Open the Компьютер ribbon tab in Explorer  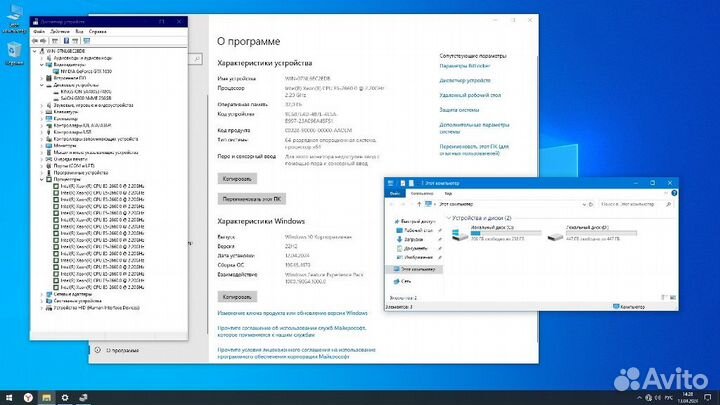coord(422,194)
